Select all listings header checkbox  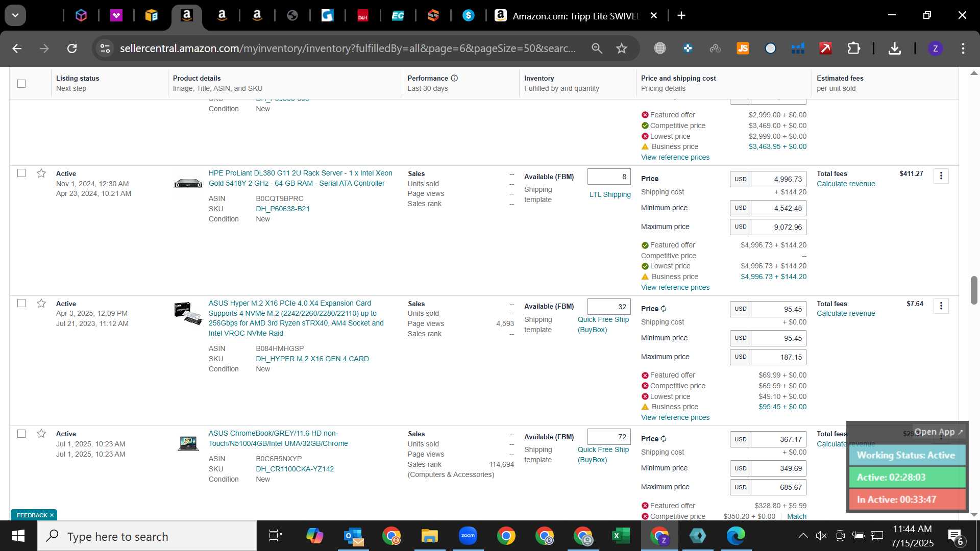pyautogui.click(x=21, y=84)
